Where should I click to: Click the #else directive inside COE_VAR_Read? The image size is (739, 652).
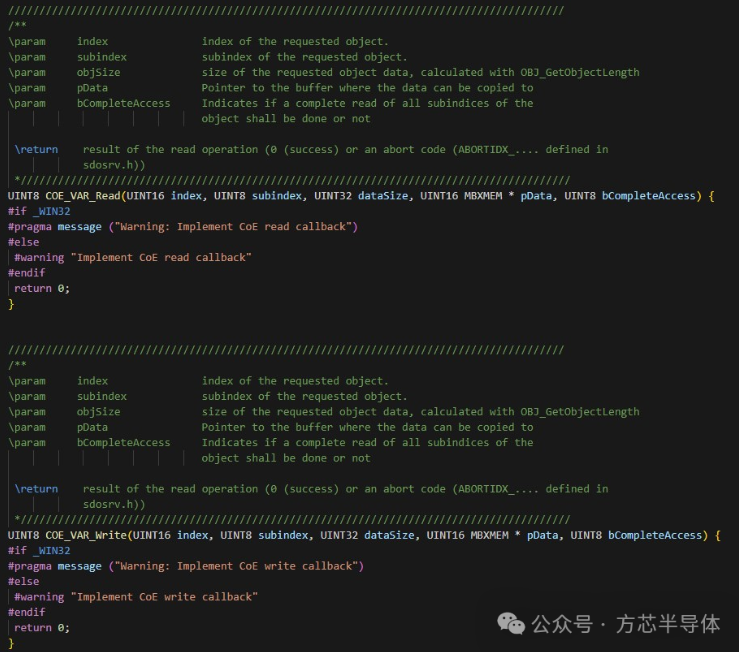[24, 242]
